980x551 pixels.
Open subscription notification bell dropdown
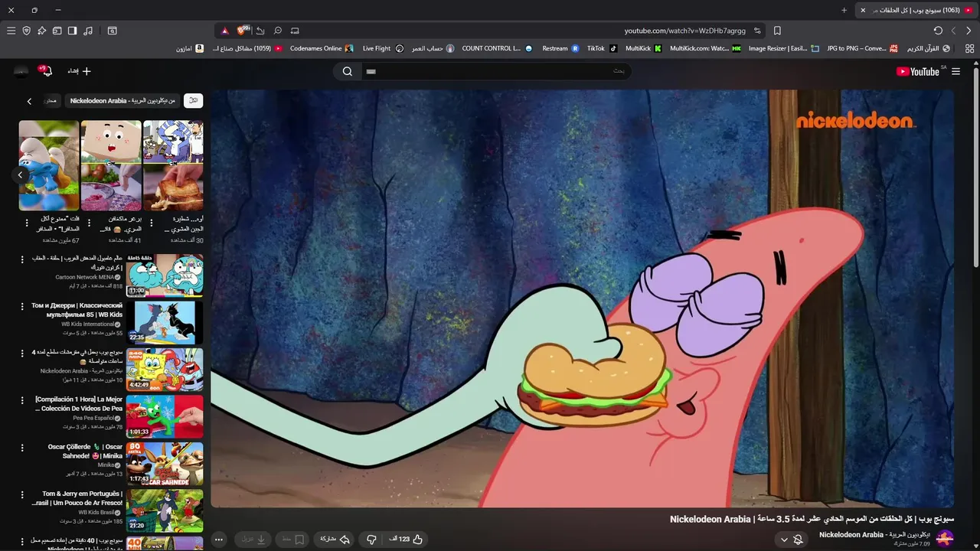(791, 540)
